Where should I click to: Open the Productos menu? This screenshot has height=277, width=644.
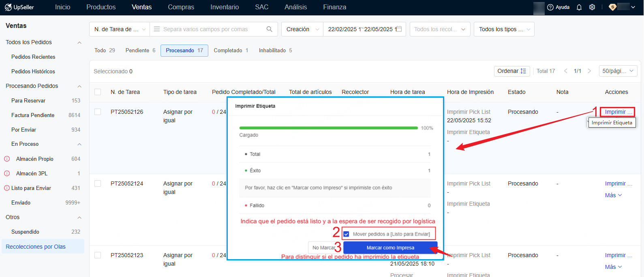[x=101, y=7]
